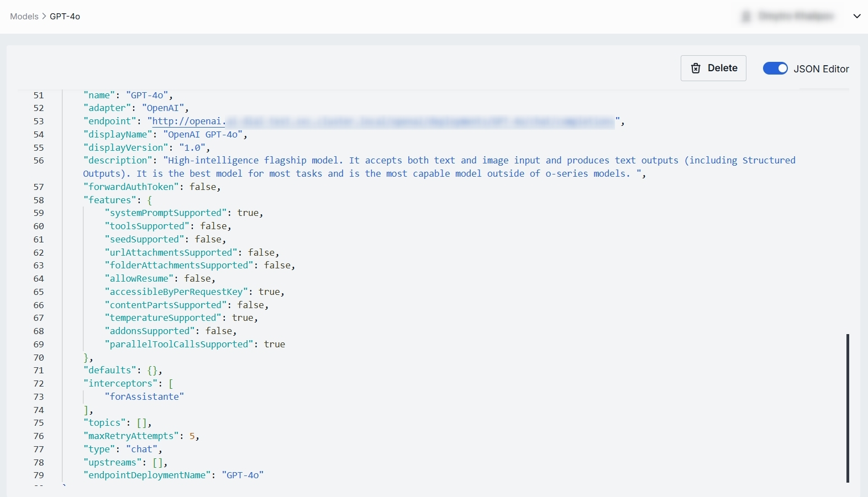This screenshot has width=868, height=497.
Task: Click the "topics" key on line 75
Action: click(105, 423)
